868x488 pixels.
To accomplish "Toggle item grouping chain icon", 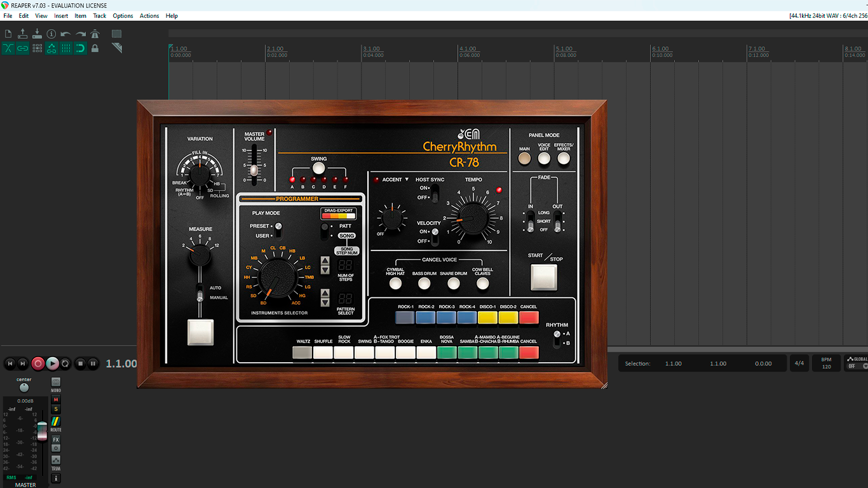I will pos(22,48).
